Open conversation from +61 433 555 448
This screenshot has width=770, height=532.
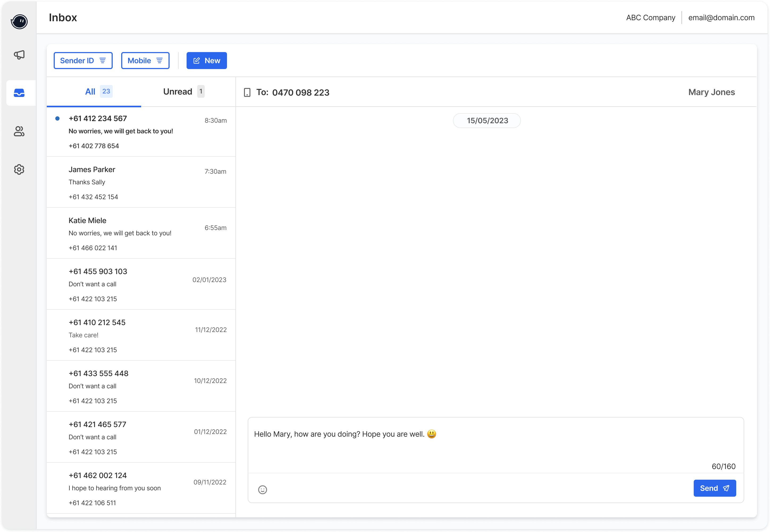141,386
